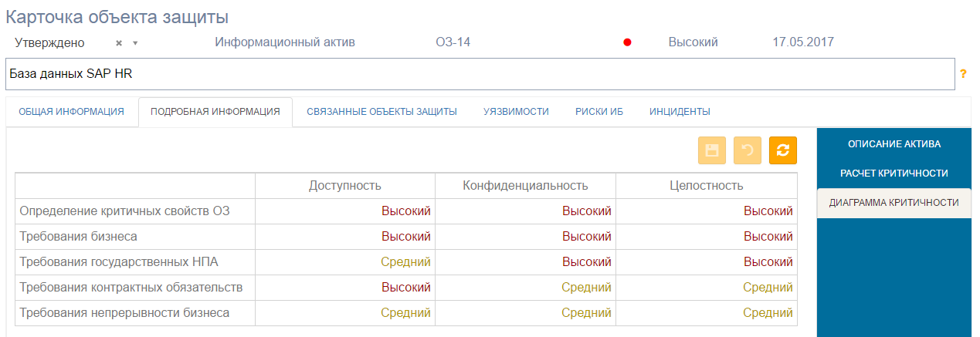
Task: Click the База данных SAP HR name field
Action: pos(479,74)
